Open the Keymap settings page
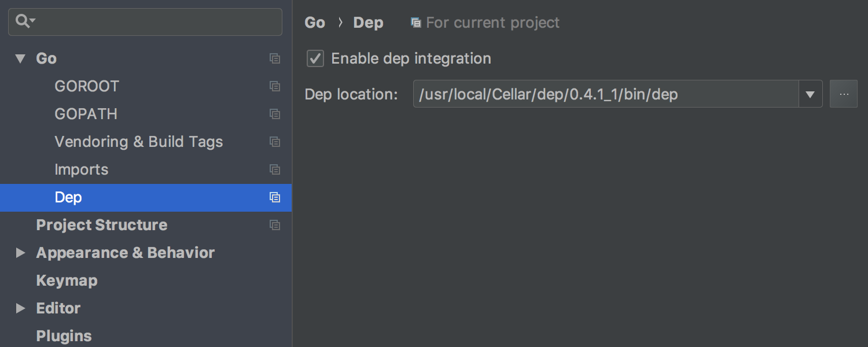The image size is (868, 347). point(67,280)
